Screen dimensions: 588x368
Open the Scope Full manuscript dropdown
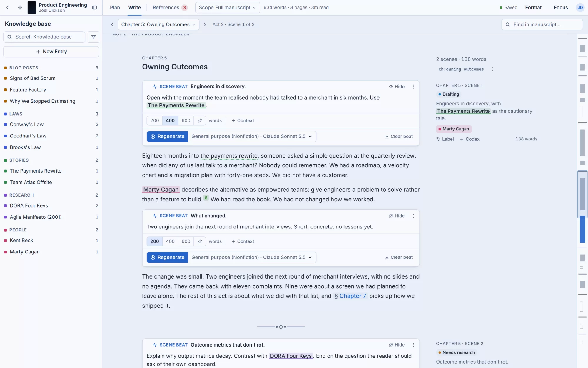click(x=228, y=8)
